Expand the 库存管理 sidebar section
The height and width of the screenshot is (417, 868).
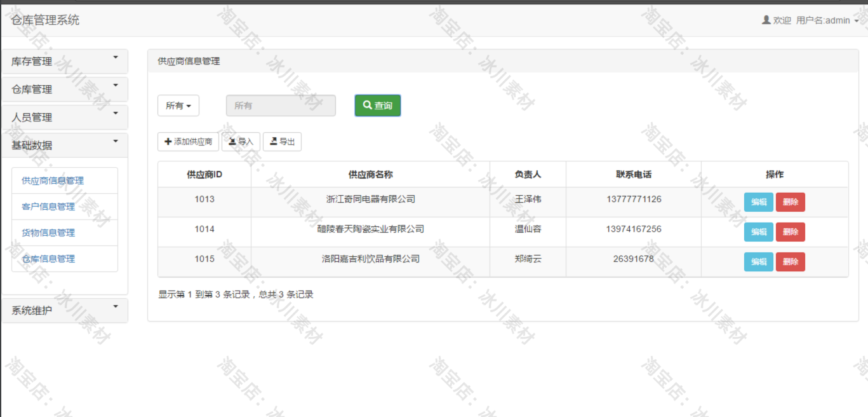[x=65, y=62]
